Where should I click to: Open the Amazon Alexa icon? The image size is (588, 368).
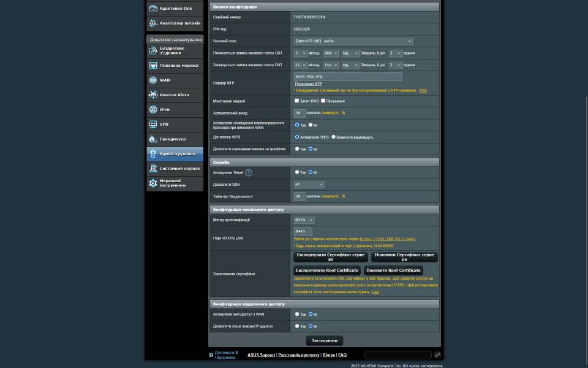153,95
